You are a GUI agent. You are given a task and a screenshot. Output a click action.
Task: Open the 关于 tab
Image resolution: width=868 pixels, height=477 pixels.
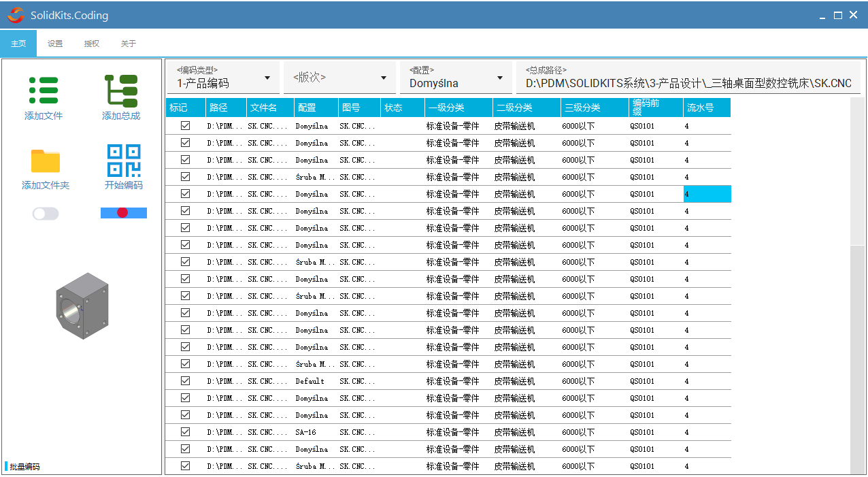point(129,44)
